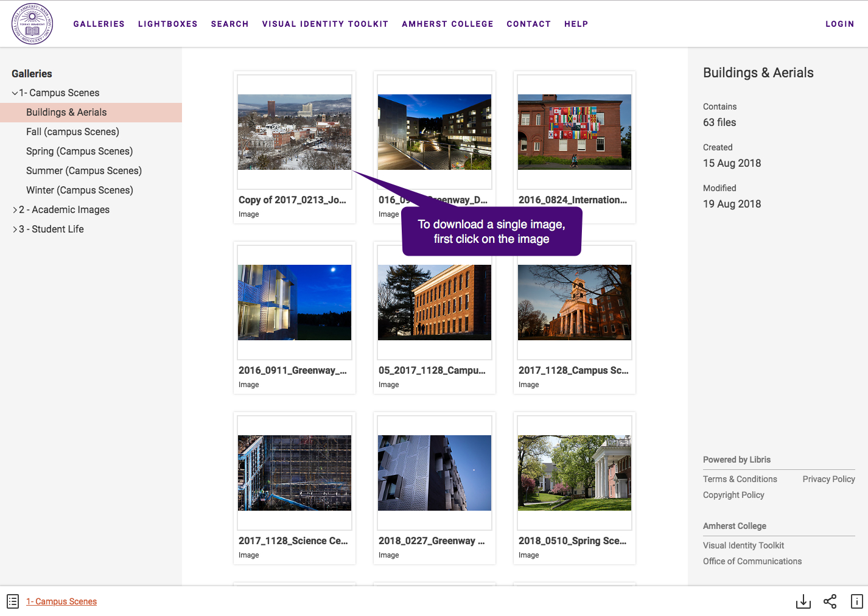
Task: Click the Amherst College seal logo
Action: (32, 24)
